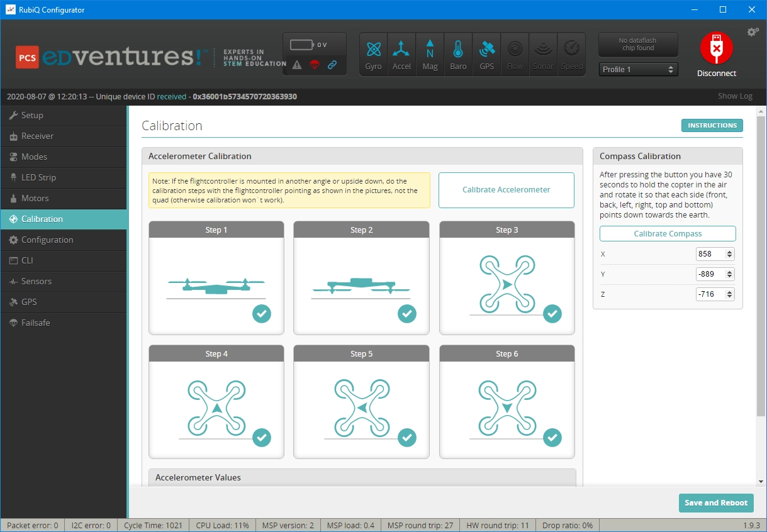
Task: Click the Step 6 checkmark badge
Action: [x=552, y=437]
